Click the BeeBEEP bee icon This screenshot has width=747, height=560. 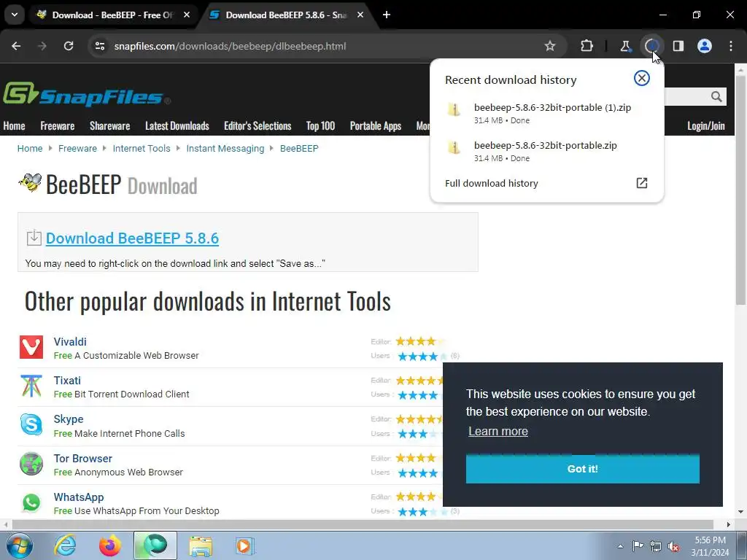pos(30,183)
